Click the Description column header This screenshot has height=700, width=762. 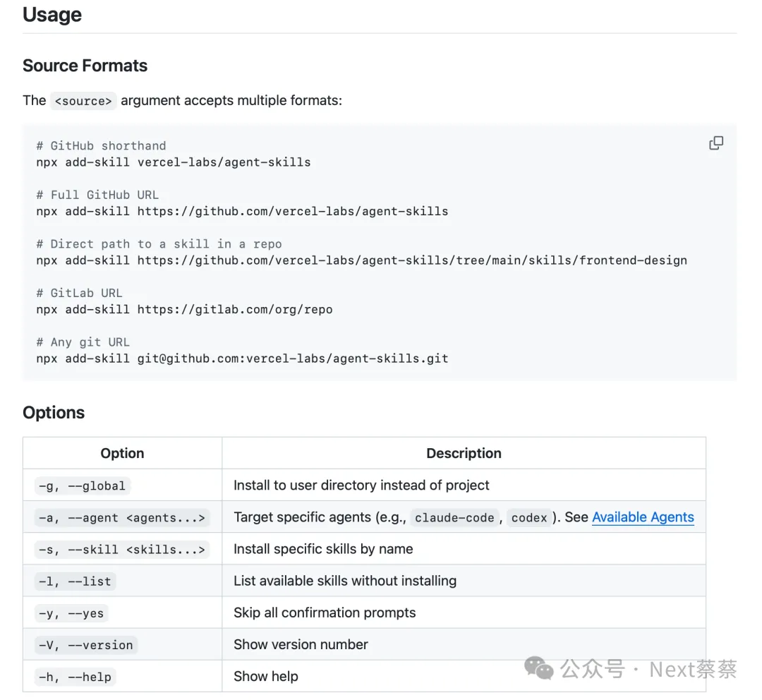[464, 453]
